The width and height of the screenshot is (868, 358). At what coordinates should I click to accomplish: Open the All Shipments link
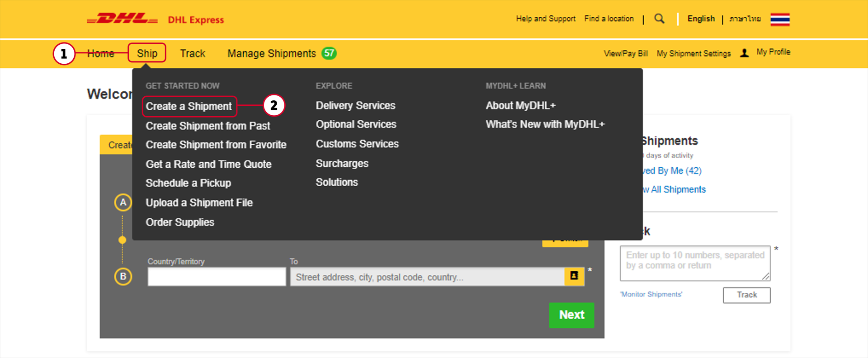pos(675,189)
